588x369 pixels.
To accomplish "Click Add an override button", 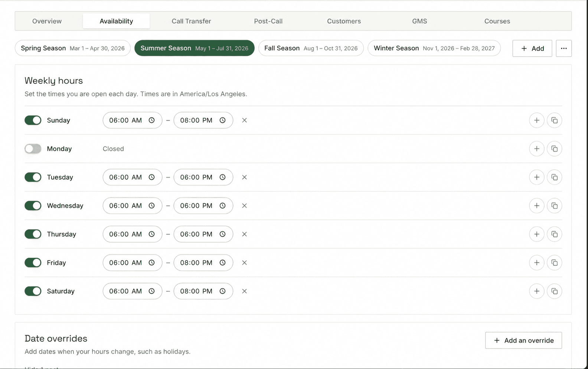I will (523, 340).
